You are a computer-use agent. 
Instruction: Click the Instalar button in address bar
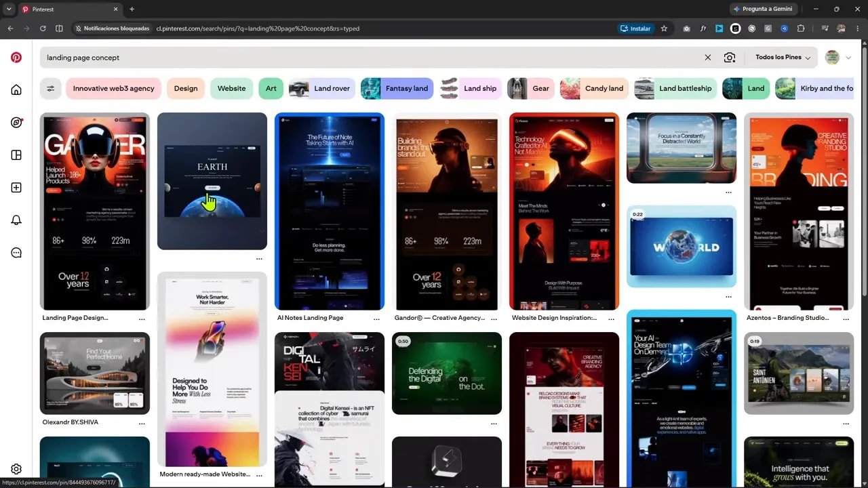tap(635, 28)
